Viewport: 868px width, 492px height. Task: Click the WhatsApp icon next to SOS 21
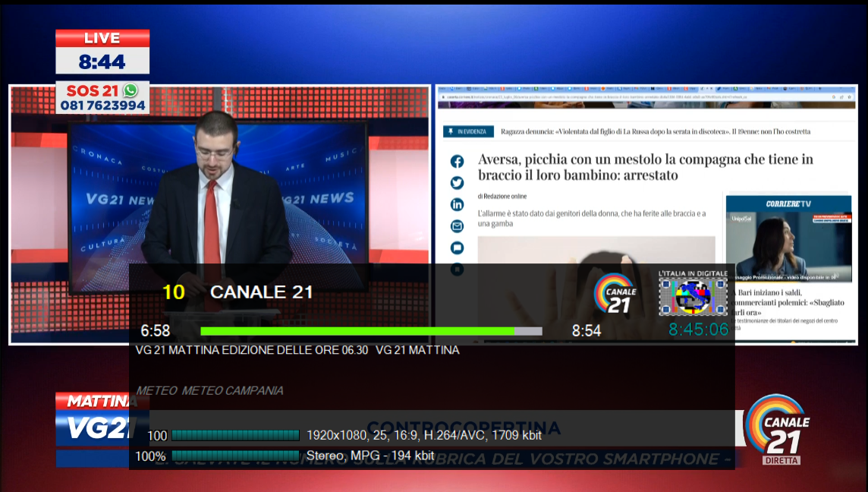131,90
